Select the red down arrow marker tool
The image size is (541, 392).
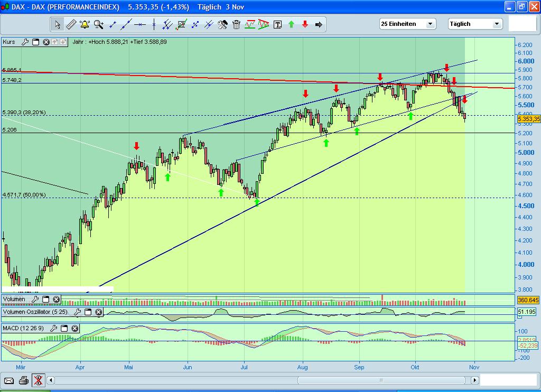(x=305, y=24)
